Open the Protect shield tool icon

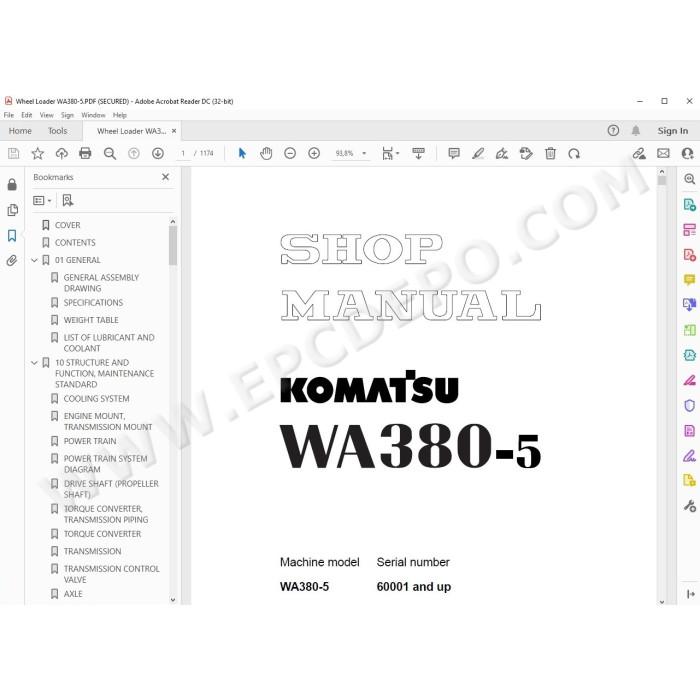[689, 405]
